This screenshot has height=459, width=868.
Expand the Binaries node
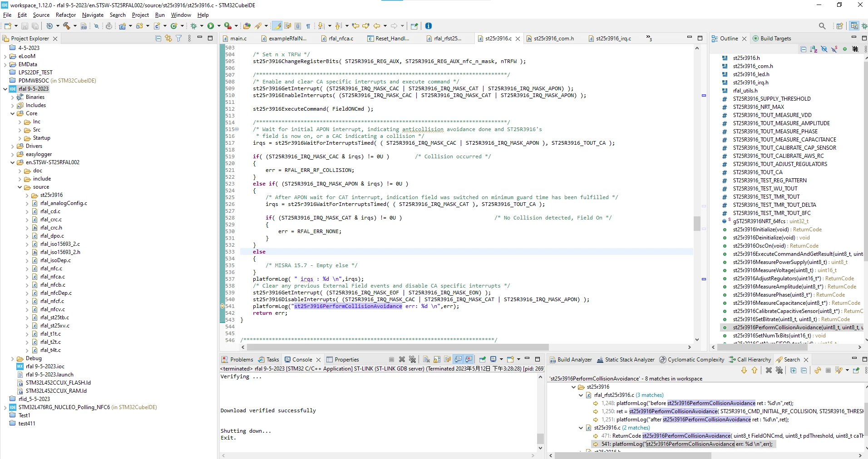pyautogui.click(x=12, y=97)
